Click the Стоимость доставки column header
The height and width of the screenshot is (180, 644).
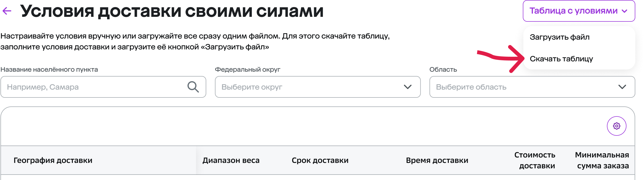[x=535, y=160]
